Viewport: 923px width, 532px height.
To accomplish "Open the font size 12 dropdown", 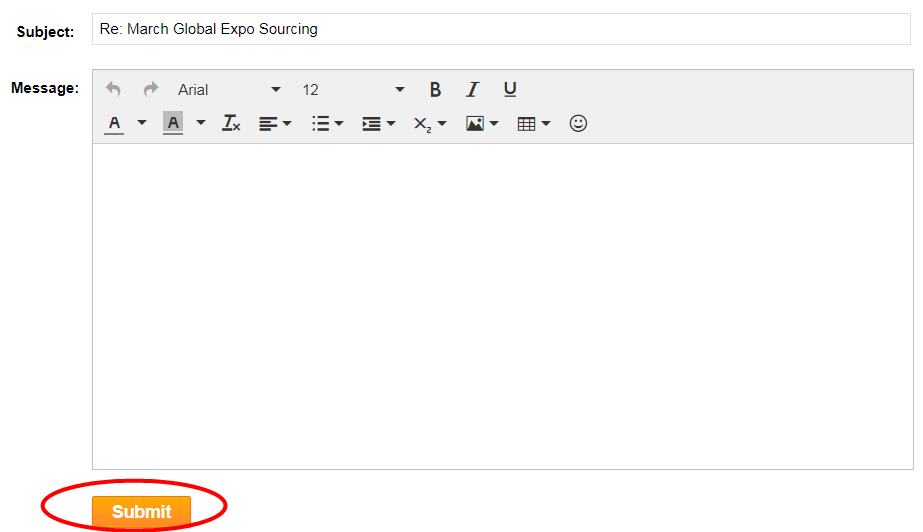I will point(353,90).
